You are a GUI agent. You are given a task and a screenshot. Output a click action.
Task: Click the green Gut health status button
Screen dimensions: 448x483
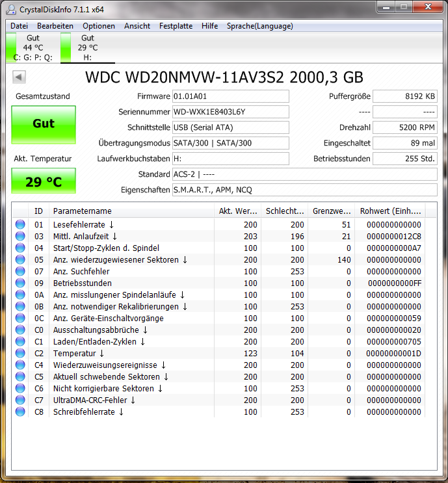44,124
